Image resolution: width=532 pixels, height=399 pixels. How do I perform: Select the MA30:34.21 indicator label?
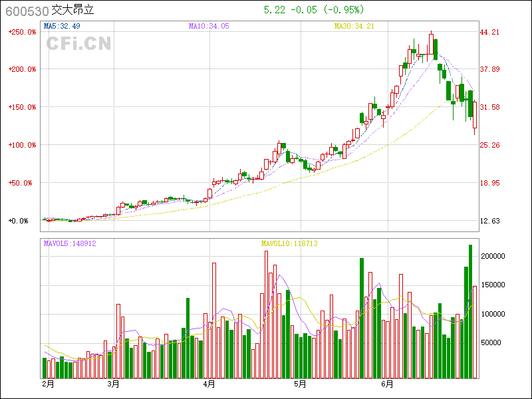354,27
